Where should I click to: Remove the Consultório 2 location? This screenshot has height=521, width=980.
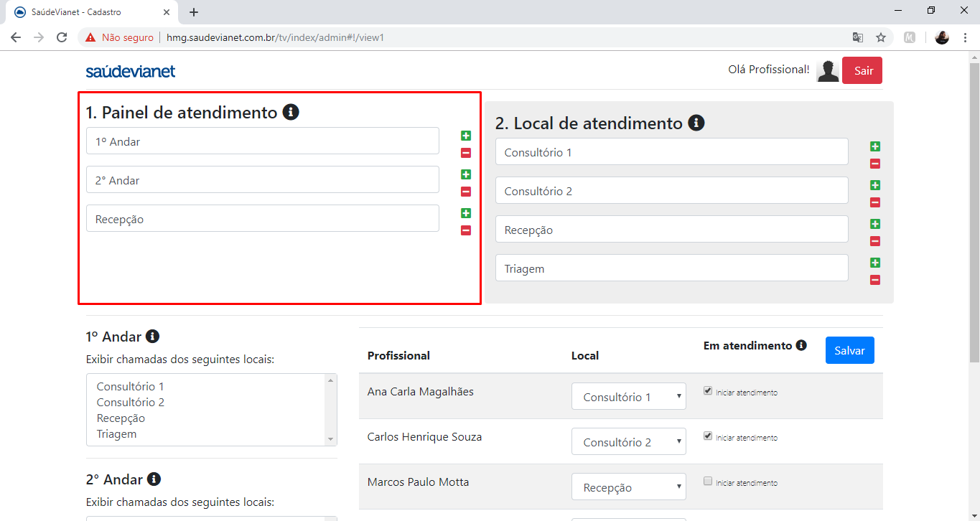[x=875, y=202]
